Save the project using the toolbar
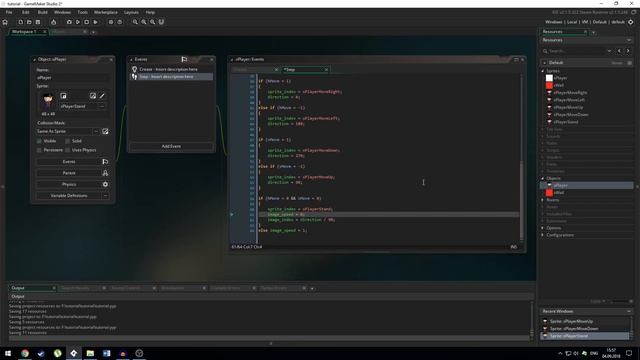 click(38, 22)
